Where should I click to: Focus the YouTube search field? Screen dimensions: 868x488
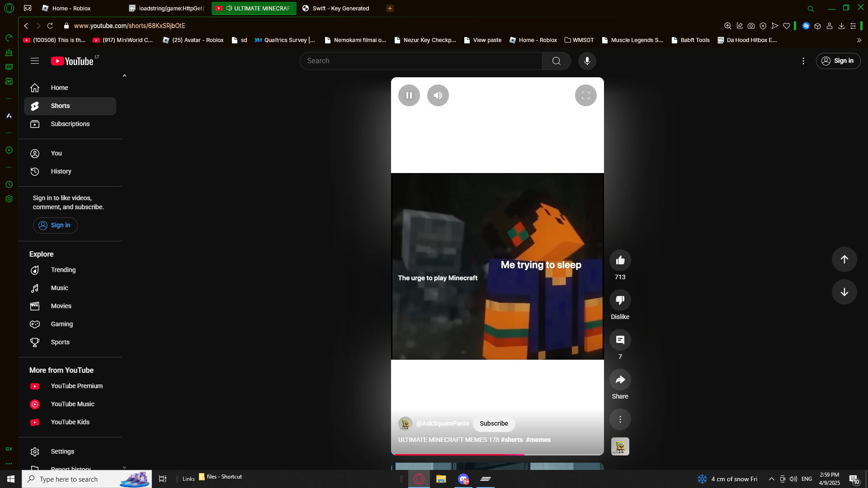421,61
